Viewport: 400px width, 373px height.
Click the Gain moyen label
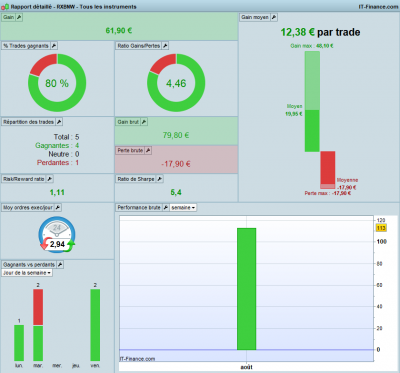(255, 17)
